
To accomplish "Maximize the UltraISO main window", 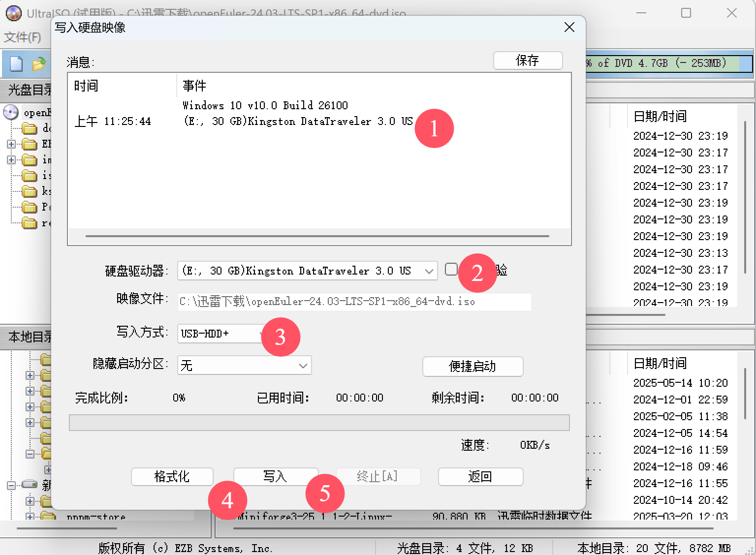I will point(686,13).
